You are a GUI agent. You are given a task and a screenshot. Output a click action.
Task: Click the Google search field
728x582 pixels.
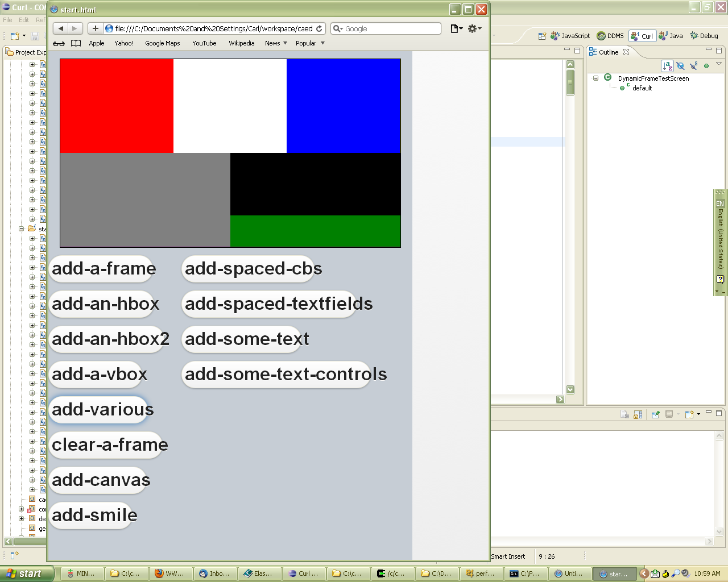[390, 28]
